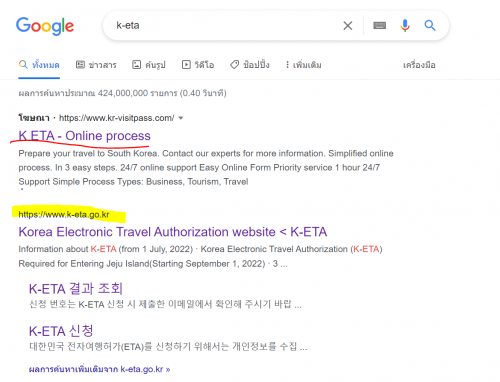Select the All results tab

[39, 64]
